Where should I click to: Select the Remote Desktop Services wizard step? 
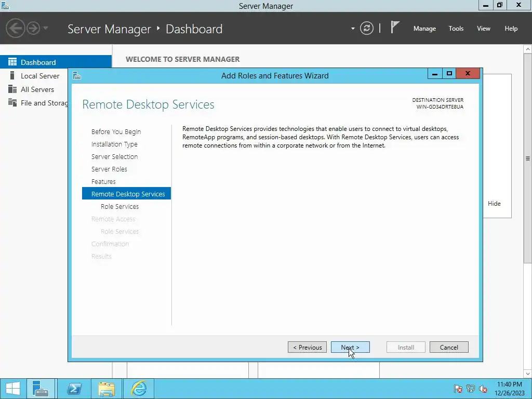click(126, 194)
